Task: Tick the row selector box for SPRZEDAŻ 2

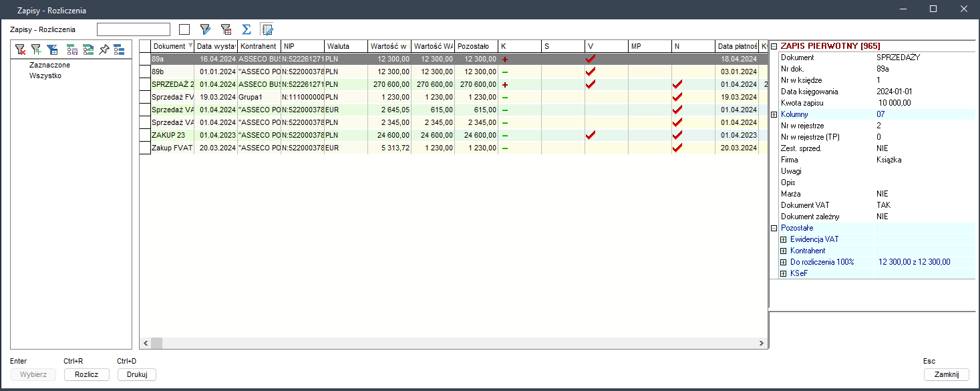Action: coord(145,84)
